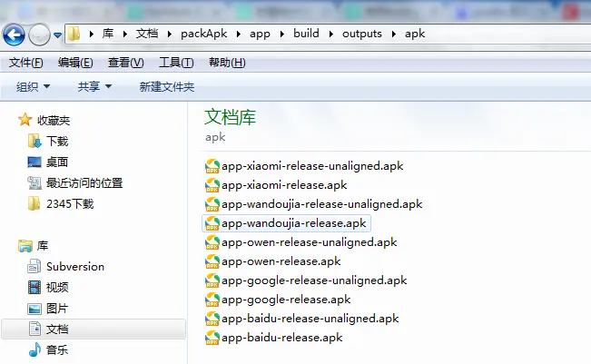Click APK icon of app-owen-release.apk

coord(212,261)
